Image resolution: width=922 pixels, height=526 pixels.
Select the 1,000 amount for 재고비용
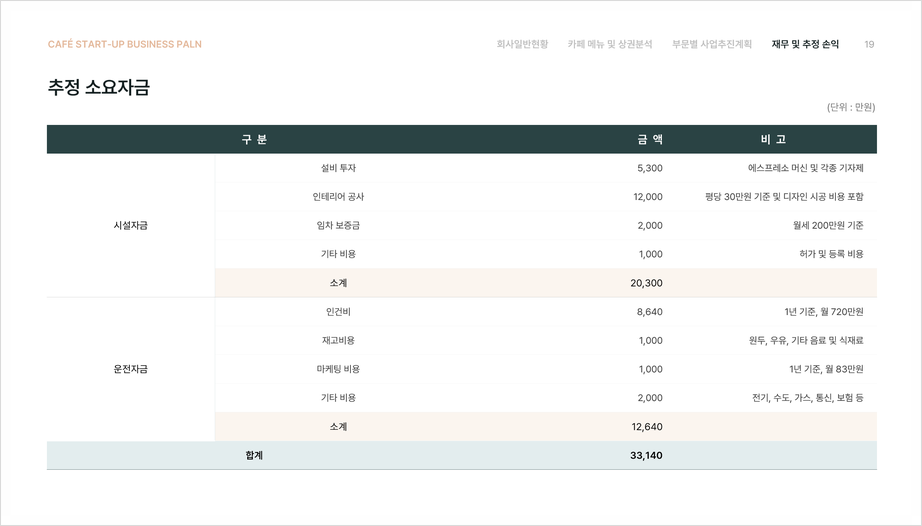point(650,340)
